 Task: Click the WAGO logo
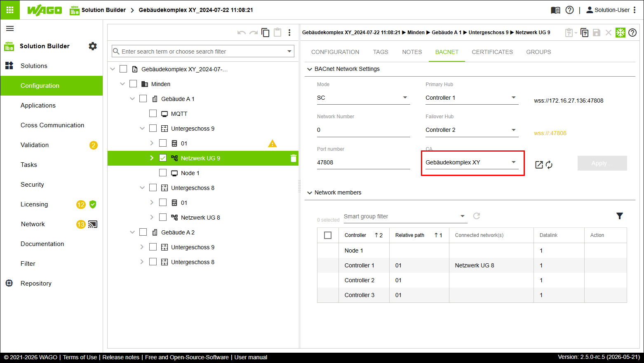[45, 10]
